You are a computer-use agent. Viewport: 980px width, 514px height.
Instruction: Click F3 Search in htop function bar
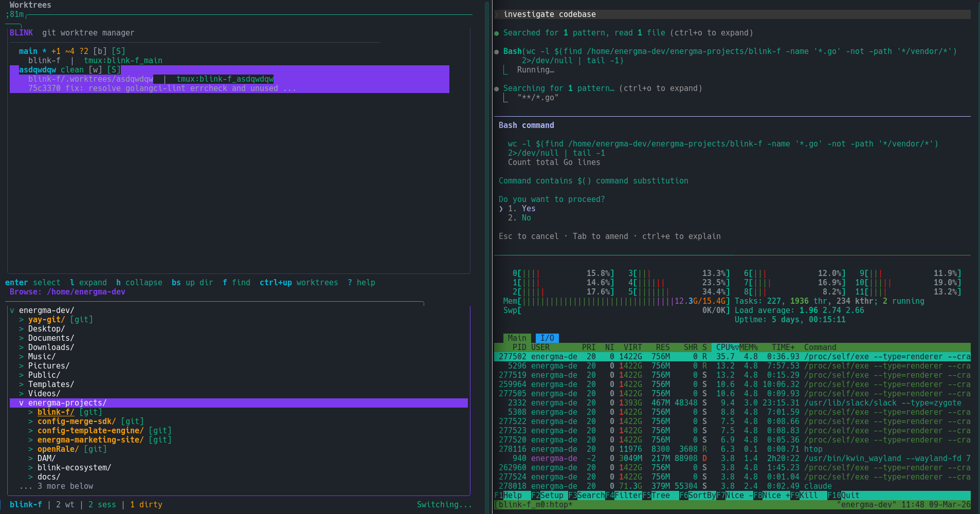591,495
